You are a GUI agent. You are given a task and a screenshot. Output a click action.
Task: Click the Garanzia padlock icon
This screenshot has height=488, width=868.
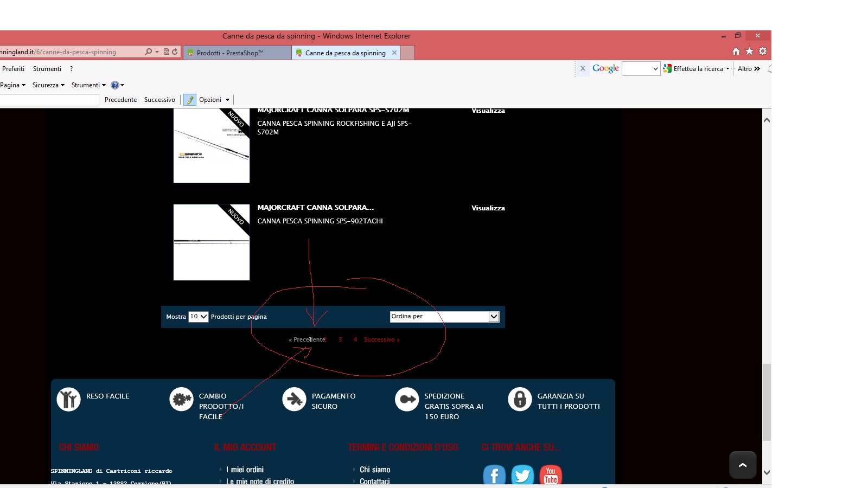click(520, 400)
